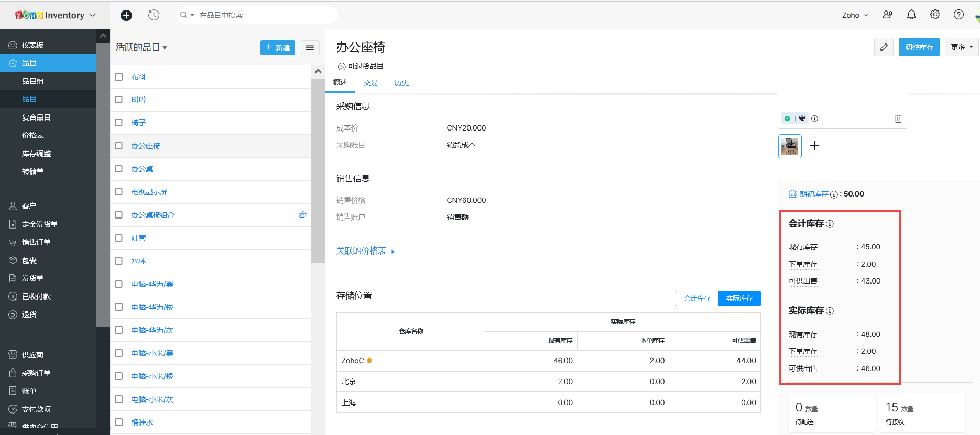The width and height of the screenshot is (980, 435).
Task: Open the list view hamburger menu
Action: pyautogui.click(x=310, y=48)
